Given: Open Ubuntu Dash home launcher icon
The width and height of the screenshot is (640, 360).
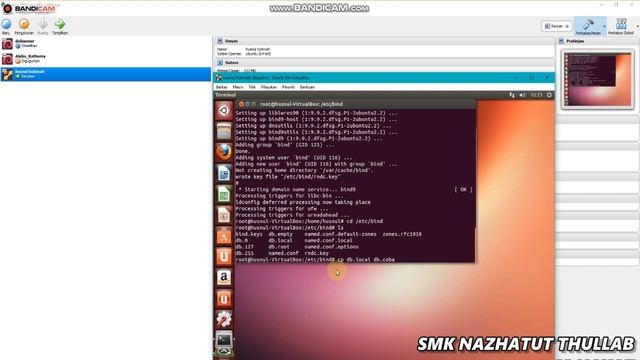Looking at the screenshot, I should (224, 110).
